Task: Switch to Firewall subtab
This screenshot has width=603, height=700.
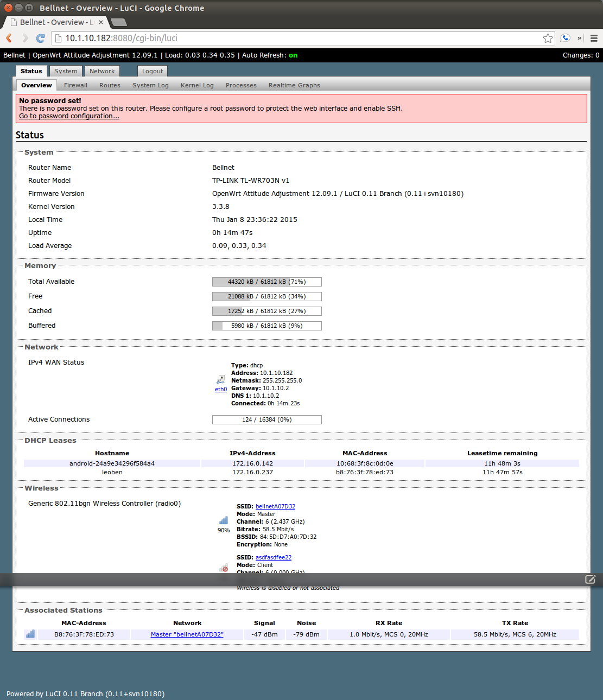Action: [x=75, y=85]
